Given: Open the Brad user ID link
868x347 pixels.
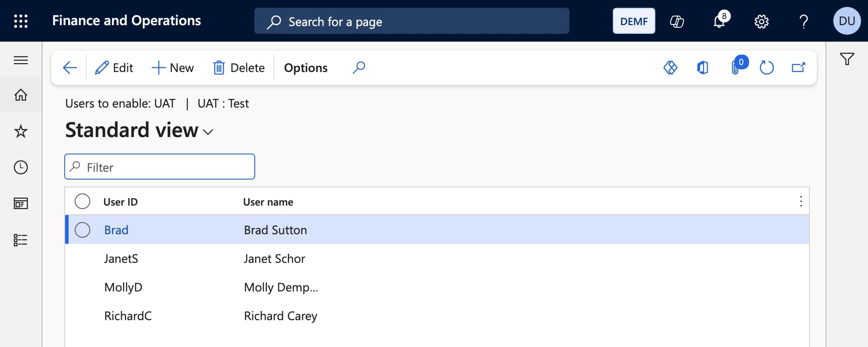Looking at the screenshot, I should 116,230.
